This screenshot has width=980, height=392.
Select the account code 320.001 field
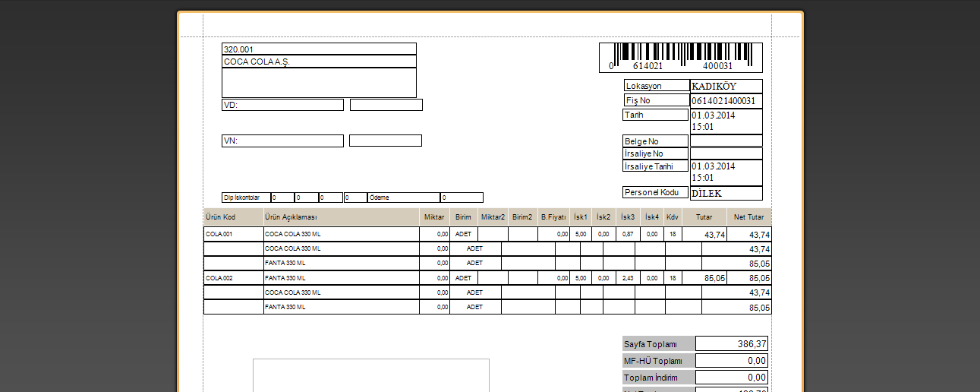click(319, 49)
